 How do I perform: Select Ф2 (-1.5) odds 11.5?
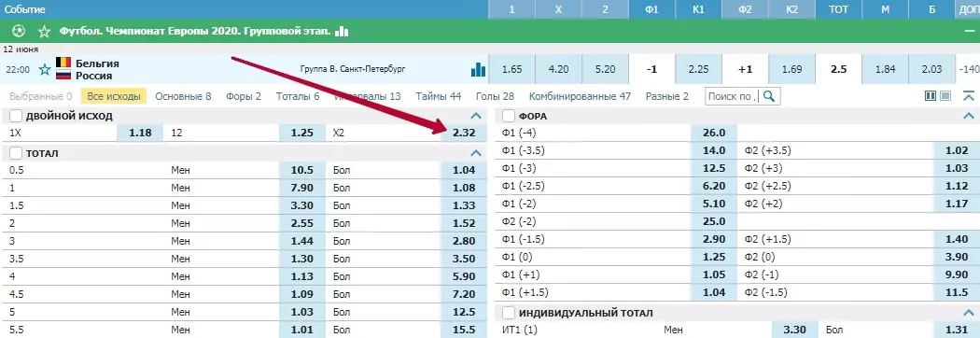957,292
